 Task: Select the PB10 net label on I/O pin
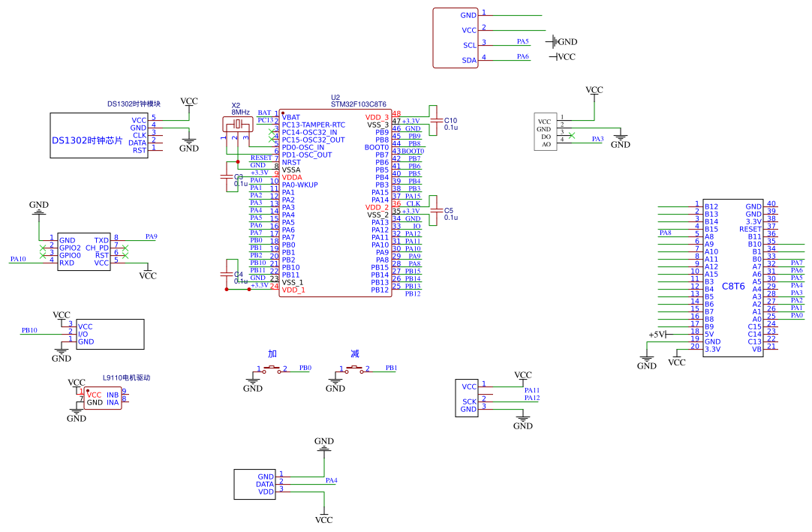[29, 330]
